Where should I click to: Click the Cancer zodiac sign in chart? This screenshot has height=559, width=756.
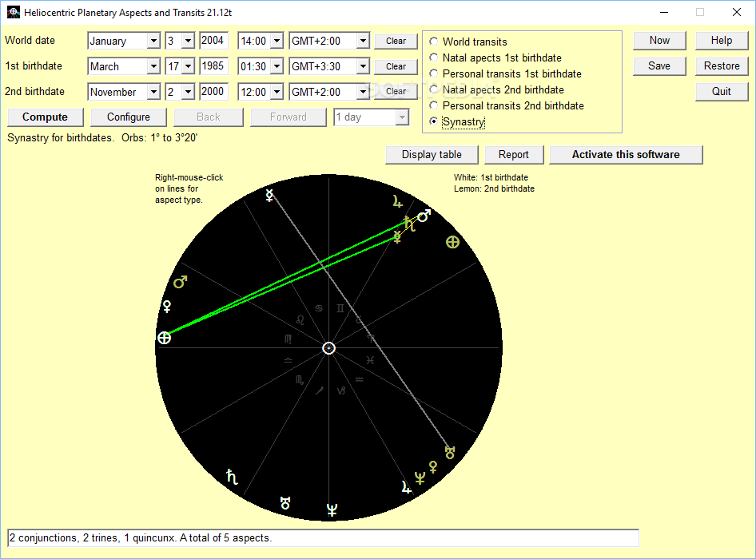click(x=319, y=308)
